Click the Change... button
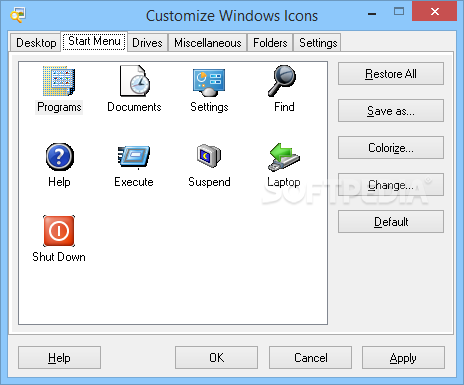464x385 pixels. [391, 185]
